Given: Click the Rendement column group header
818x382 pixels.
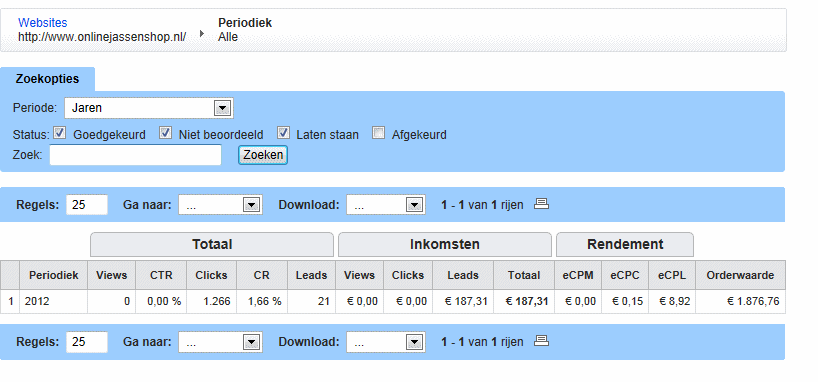Looking at the screenshot, I should tap(625, 244).
